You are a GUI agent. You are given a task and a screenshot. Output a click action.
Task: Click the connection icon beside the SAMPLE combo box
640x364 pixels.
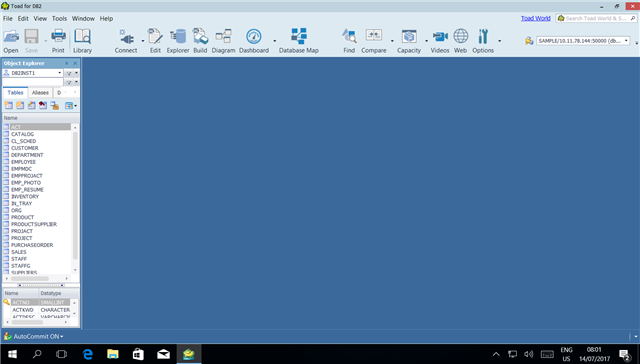click(529, 41)
